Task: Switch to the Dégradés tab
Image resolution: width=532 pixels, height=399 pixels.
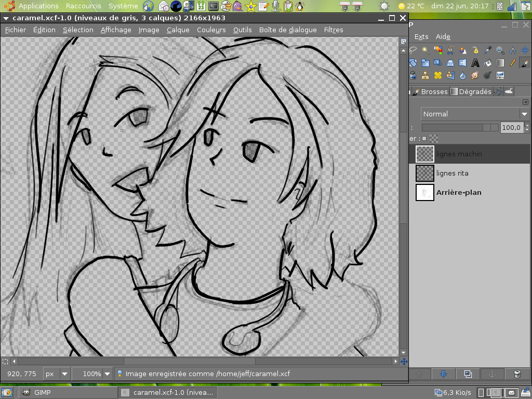Action: (471, 91)
